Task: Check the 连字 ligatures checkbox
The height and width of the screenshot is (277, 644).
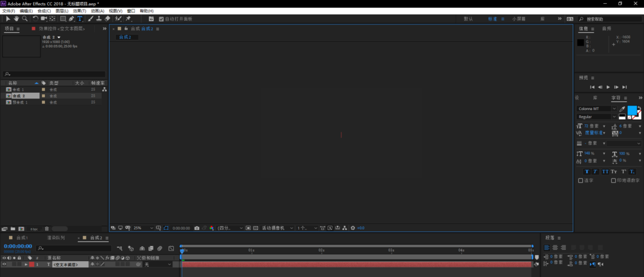Action: (580, 180)
